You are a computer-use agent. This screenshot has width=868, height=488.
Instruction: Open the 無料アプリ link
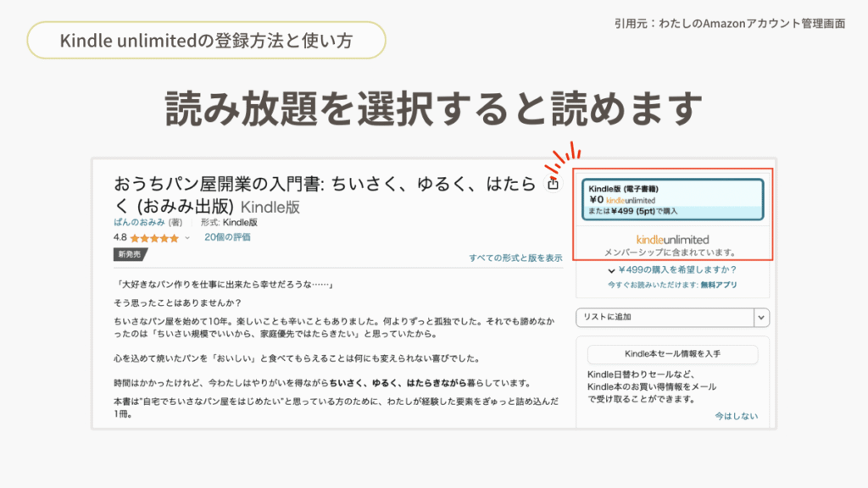[x=719, y=285]
